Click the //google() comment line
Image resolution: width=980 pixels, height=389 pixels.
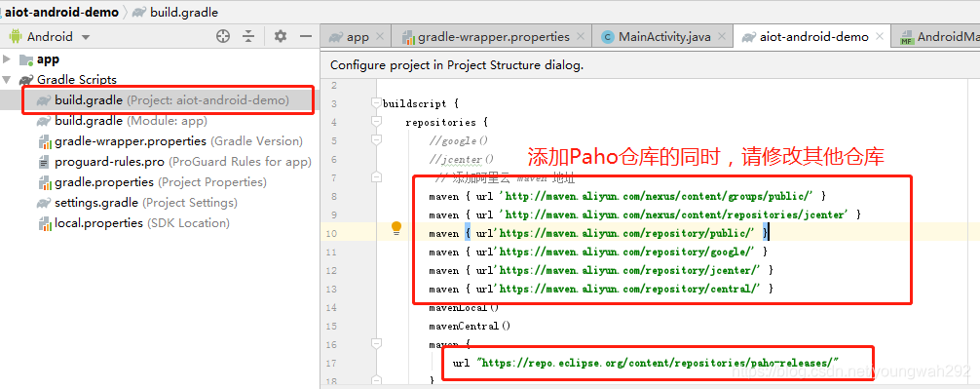tap(458, 140)
